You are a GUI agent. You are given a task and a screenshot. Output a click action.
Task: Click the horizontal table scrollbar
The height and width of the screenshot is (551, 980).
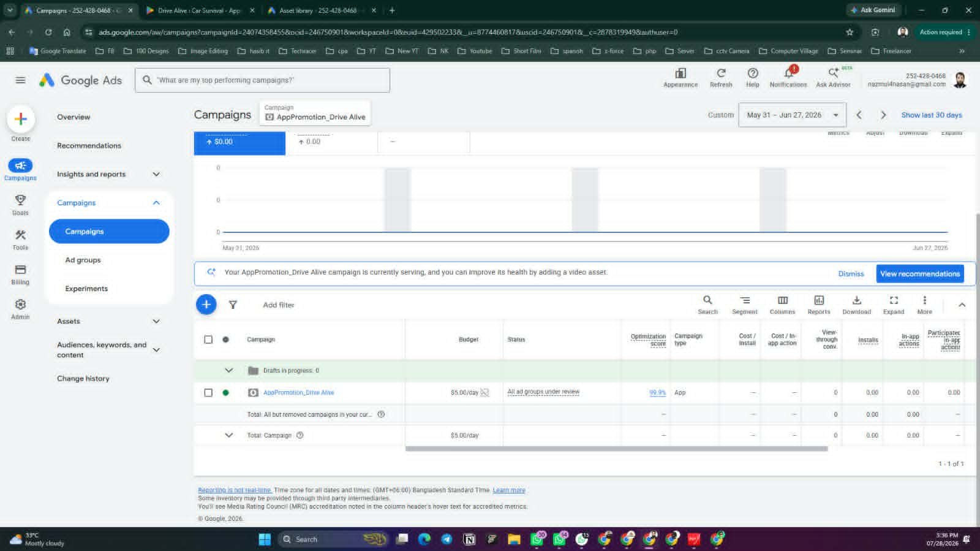pos(616,449)
